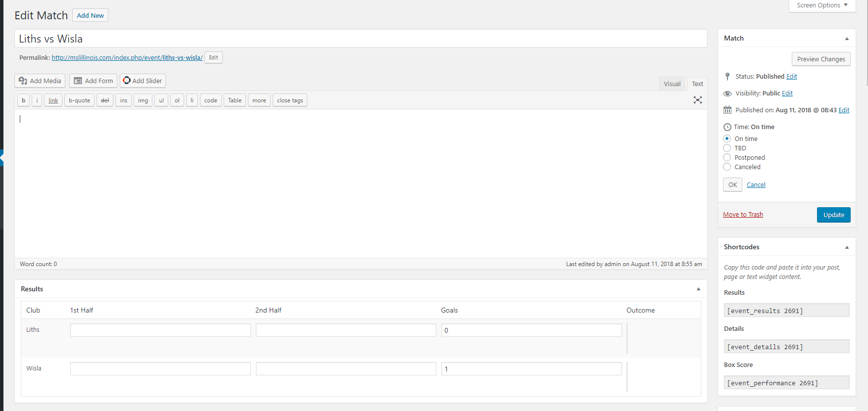Screen dimensions: 868x411
Task: Click the close tags button
Action: point(290,100)
